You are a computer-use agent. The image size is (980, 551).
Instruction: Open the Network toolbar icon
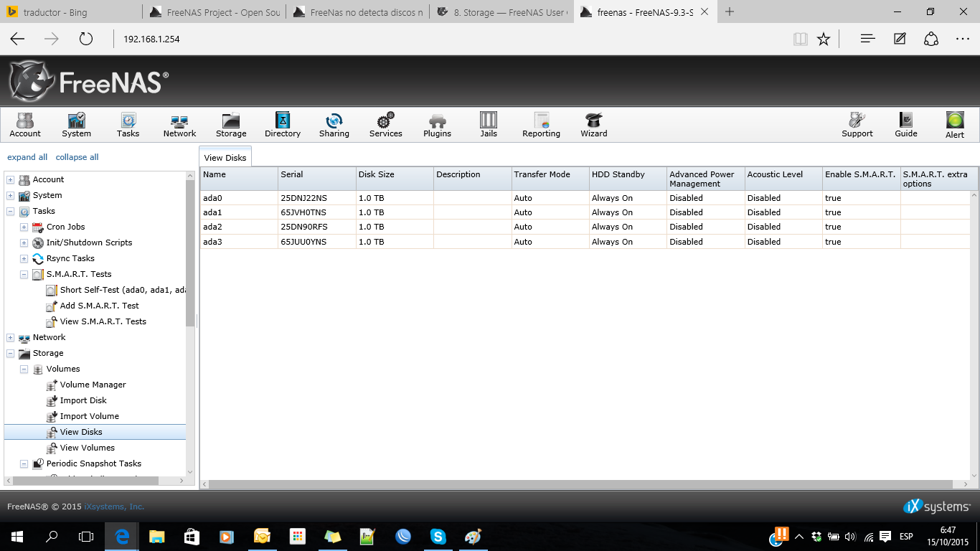(179, 125)
